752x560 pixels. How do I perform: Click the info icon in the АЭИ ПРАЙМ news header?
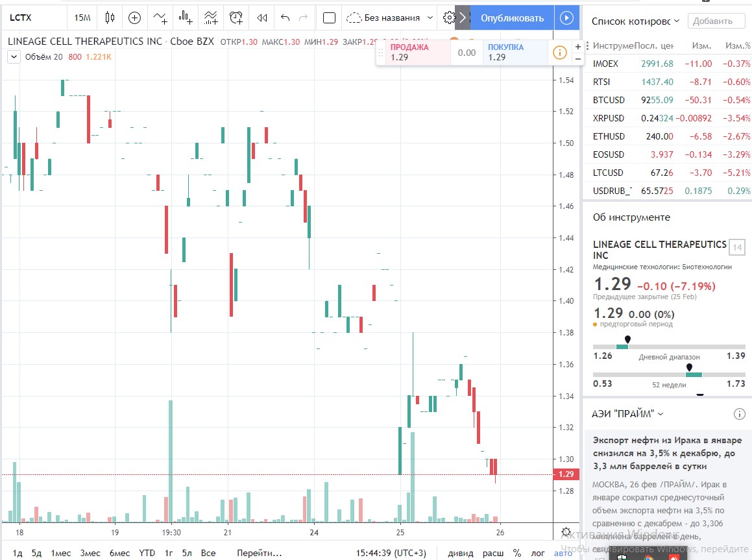(x=740, y=414)
